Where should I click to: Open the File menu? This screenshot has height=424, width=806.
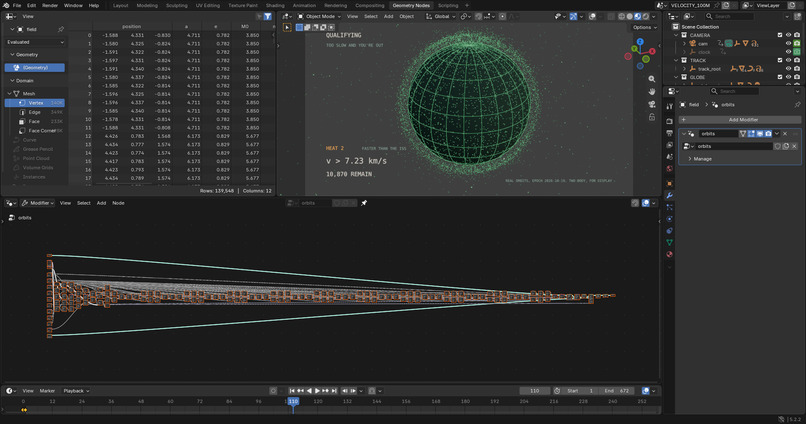(x=17, y=5)
